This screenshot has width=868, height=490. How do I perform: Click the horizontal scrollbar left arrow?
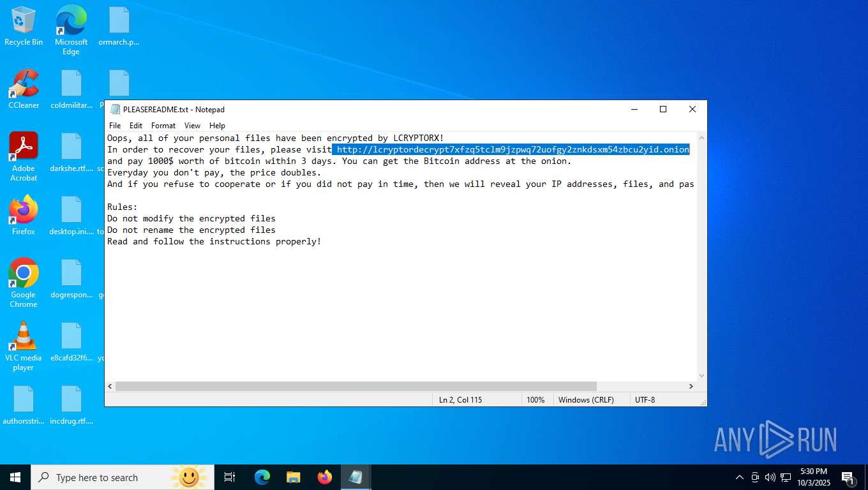[x=110, y=386]
